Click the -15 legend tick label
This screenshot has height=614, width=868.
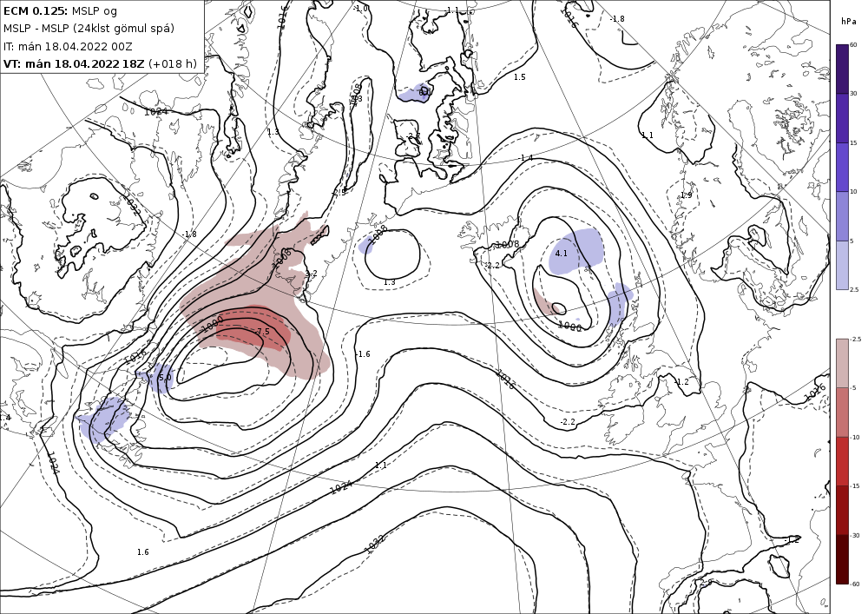point(855,485)
